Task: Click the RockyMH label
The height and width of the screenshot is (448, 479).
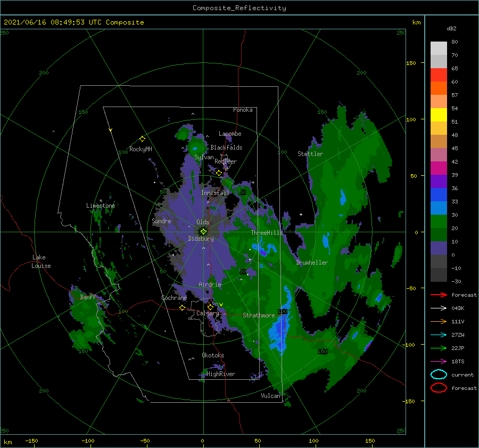Action: point(141,149)
